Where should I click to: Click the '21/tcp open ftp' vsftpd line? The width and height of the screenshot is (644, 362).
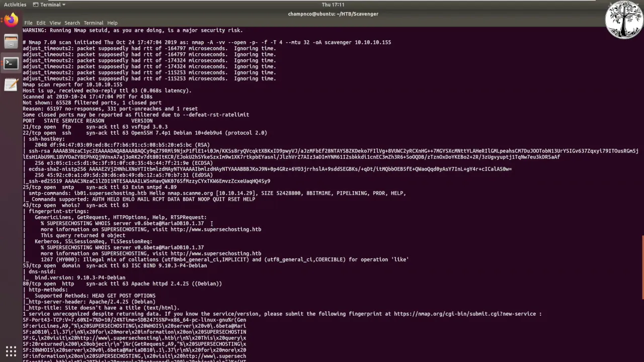tap(95, 127)
